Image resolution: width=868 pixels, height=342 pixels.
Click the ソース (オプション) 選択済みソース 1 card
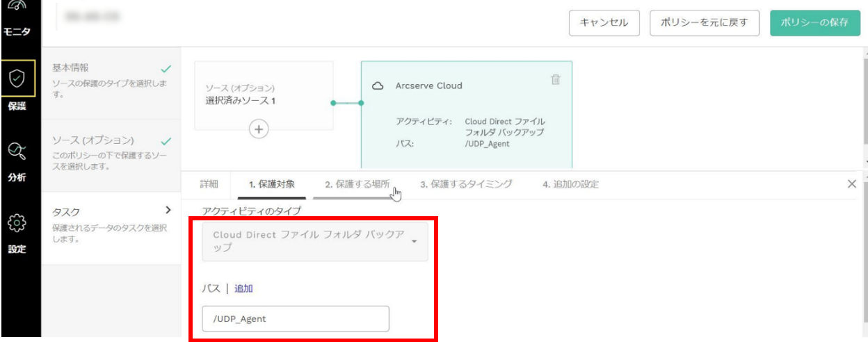point(264,95)
